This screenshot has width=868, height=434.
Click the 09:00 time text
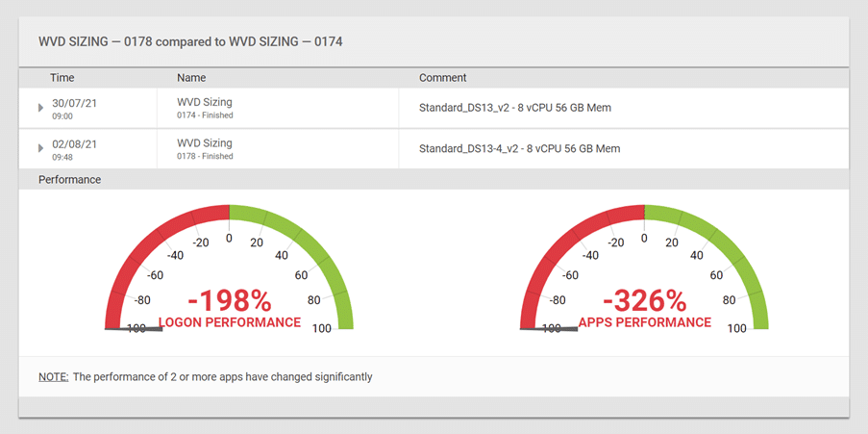(x=62, y=116)
